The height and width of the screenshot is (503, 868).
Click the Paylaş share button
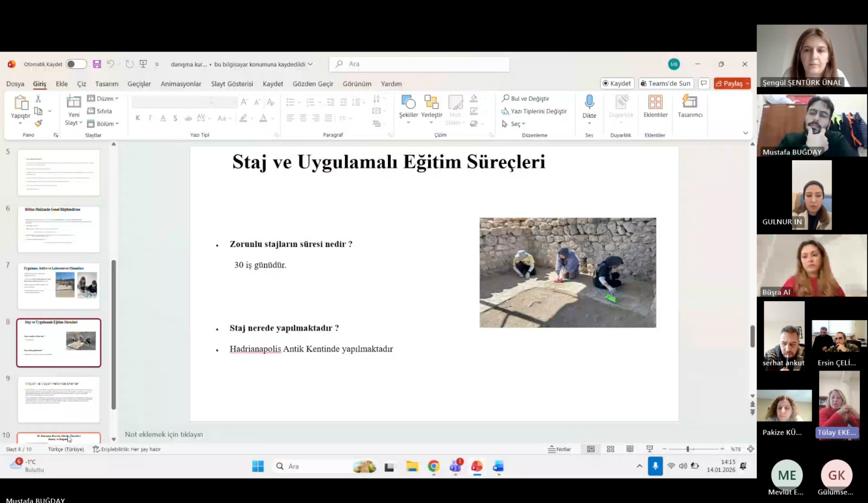click(732, 84)
